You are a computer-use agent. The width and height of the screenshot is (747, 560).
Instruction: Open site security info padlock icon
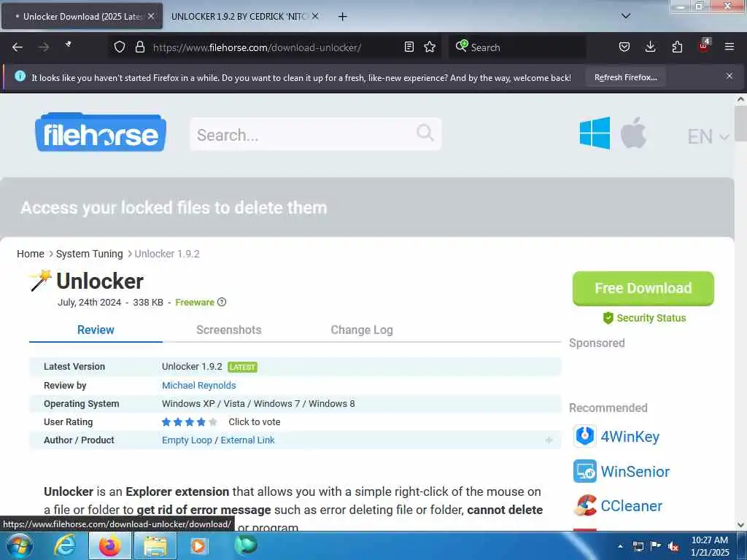tap(139, 47)
